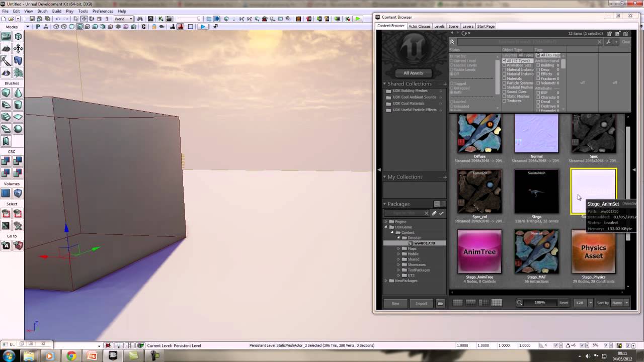Screen dimensions: 644x362
Task: Open the Build menu
Action: (x=57, y=11)
